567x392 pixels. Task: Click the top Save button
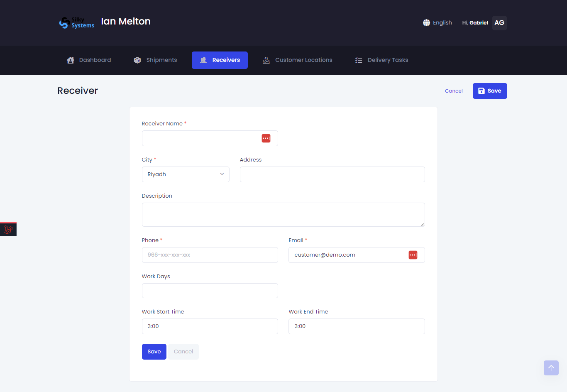490,91
